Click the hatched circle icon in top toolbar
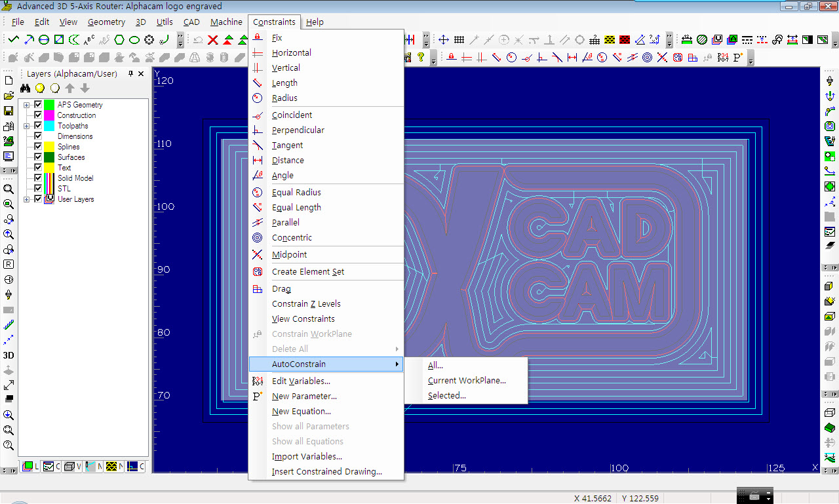The height and width of the screenshot is (504, 839). tap(702, 40)
